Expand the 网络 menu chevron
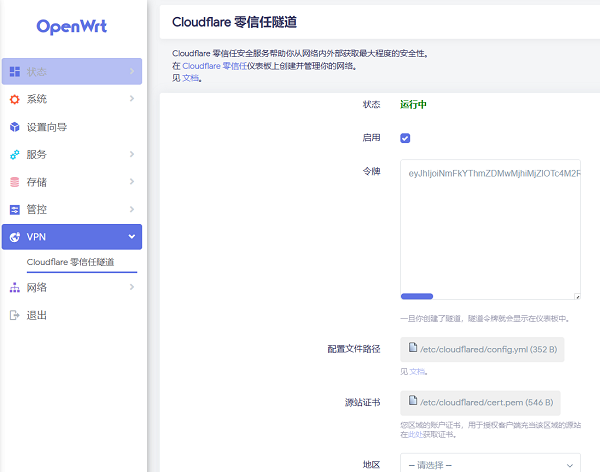 coord(132,288)
